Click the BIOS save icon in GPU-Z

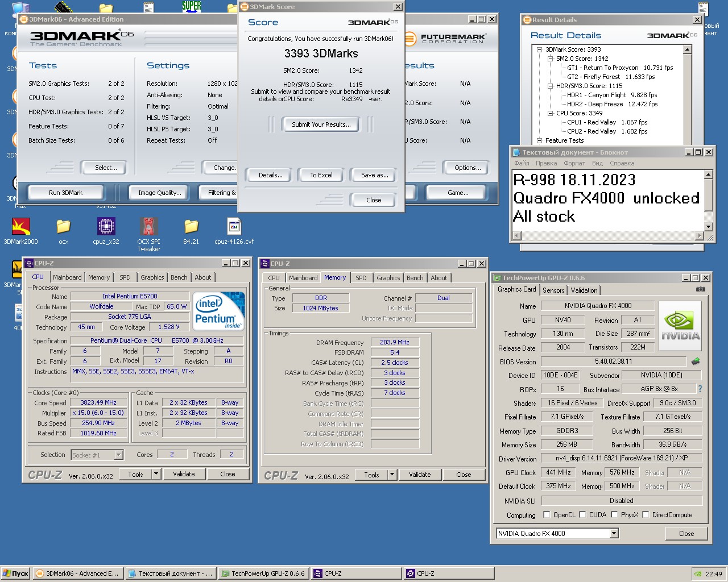coord(695,361)
